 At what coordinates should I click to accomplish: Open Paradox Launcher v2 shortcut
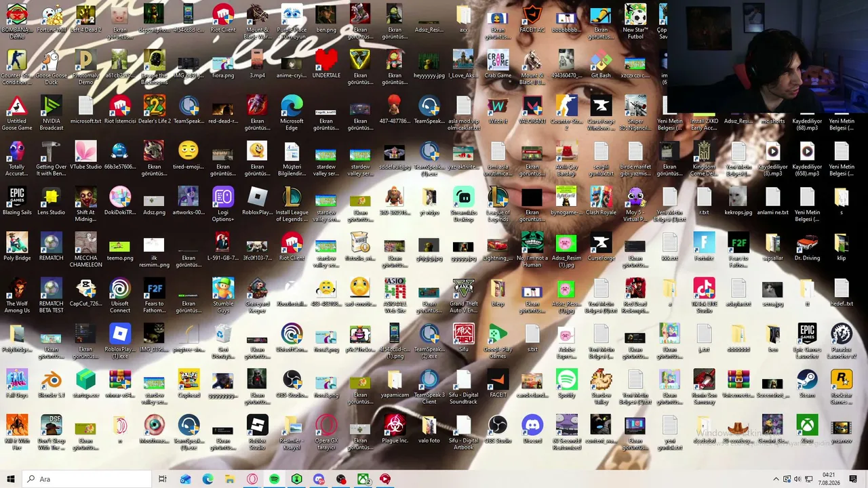pyautogui.click(x=842, y=341)
